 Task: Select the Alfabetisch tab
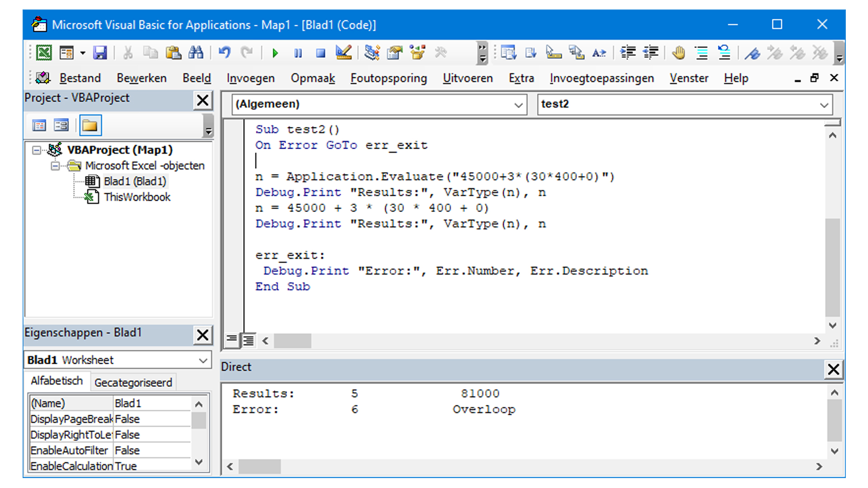click(x=57, y=381)
